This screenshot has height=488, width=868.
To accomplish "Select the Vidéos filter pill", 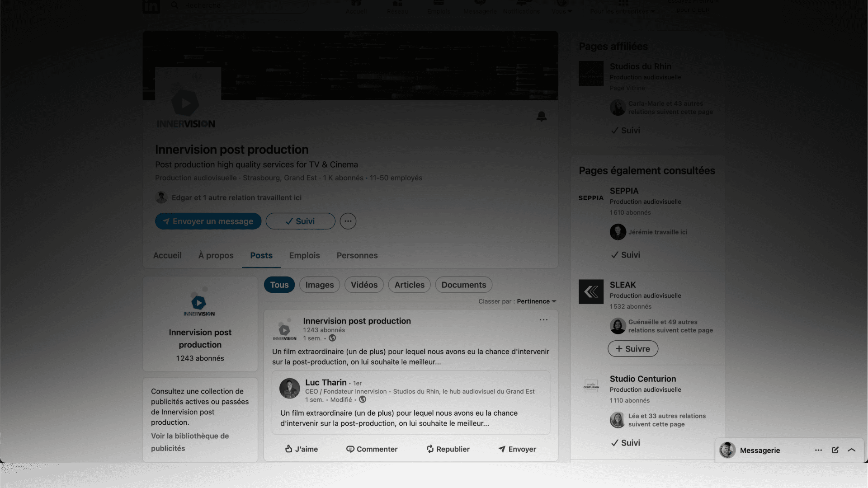I will point(364,285).
